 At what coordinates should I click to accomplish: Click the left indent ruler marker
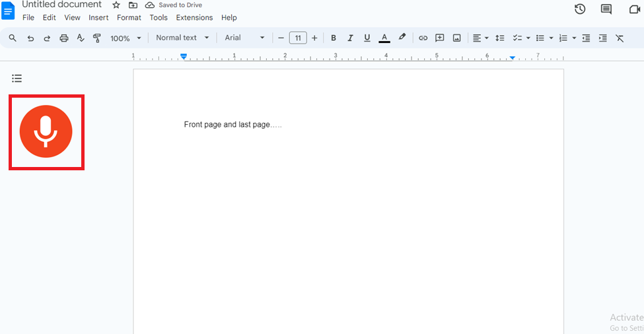(x=184, y=56)
